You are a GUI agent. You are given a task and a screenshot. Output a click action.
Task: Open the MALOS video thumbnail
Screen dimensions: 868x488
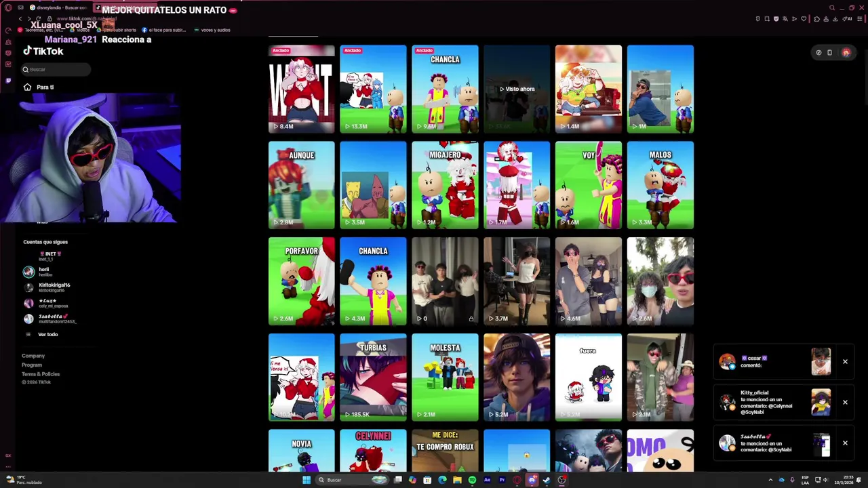tap(660, 185)
